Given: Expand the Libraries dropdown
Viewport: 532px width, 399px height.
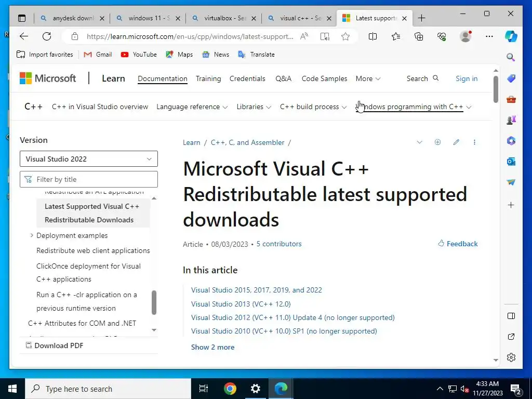Looking at the screenshot, I should tap(254, 107).
